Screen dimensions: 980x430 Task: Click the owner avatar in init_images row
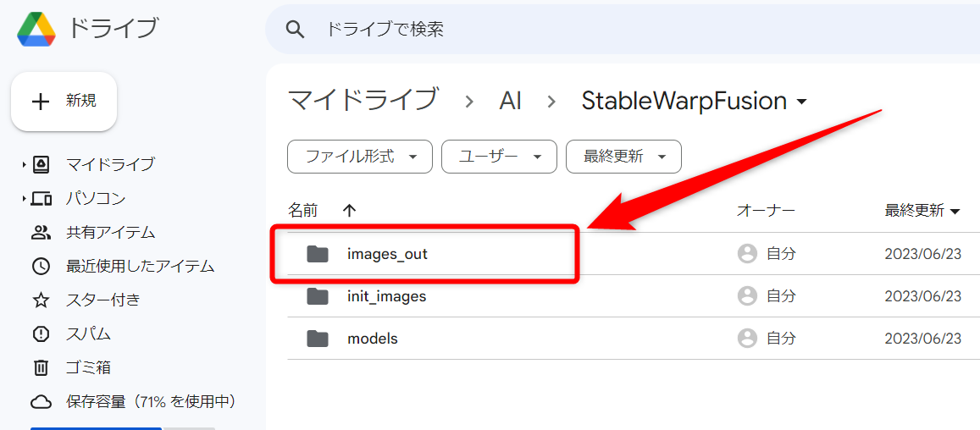pyautogui.click(x=747, y=295)
